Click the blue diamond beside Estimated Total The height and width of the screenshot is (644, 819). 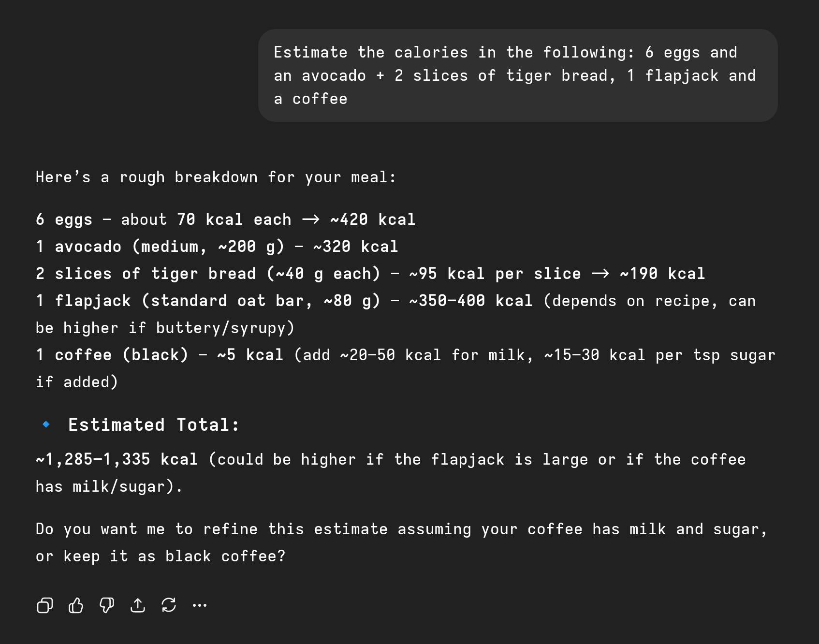click(46, 424)
